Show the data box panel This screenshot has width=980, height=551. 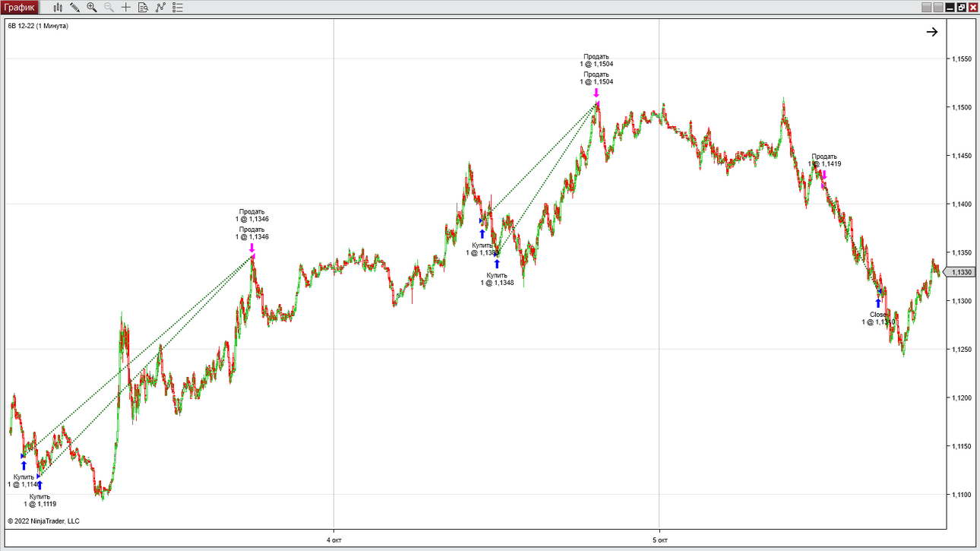(x=143, y=8)
